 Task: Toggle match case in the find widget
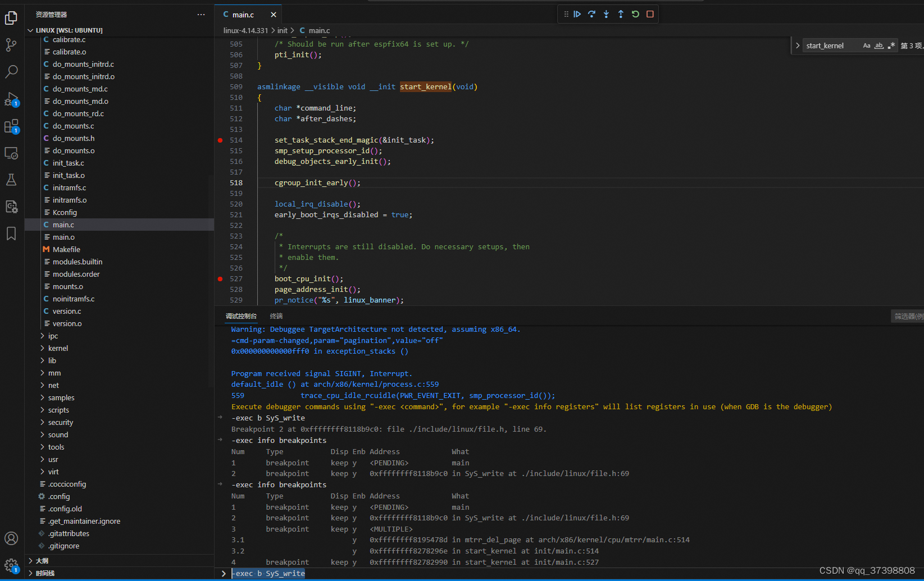pyautogui.click(x=867, y=45)
